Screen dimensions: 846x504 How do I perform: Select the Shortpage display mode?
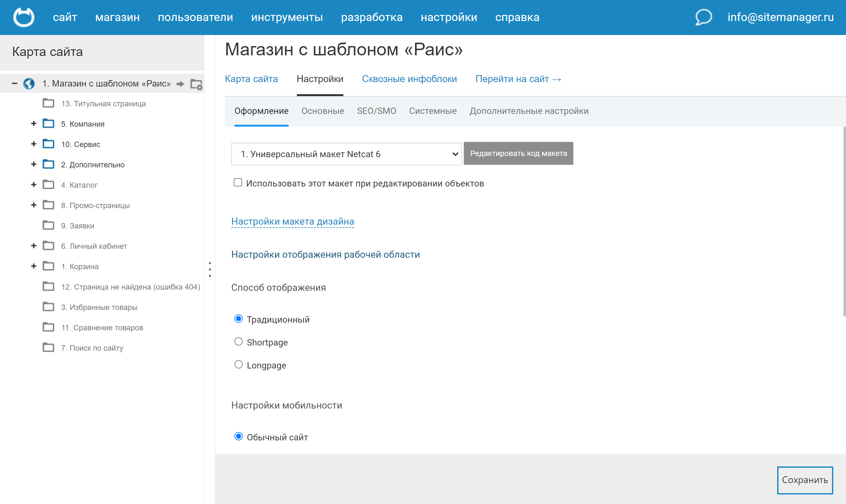(239, 342)
